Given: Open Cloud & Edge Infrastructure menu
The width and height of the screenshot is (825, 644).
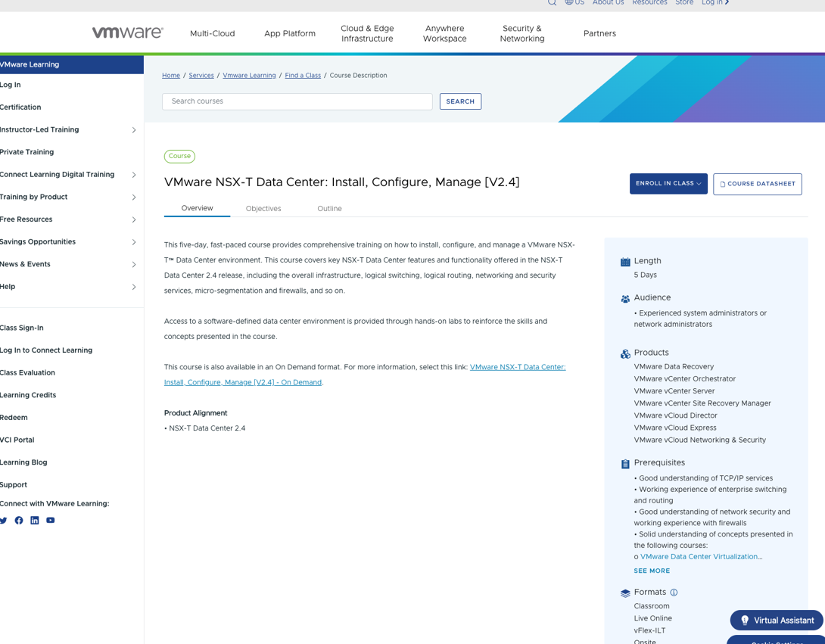Looking at the screenshot, I should (367, 33).
